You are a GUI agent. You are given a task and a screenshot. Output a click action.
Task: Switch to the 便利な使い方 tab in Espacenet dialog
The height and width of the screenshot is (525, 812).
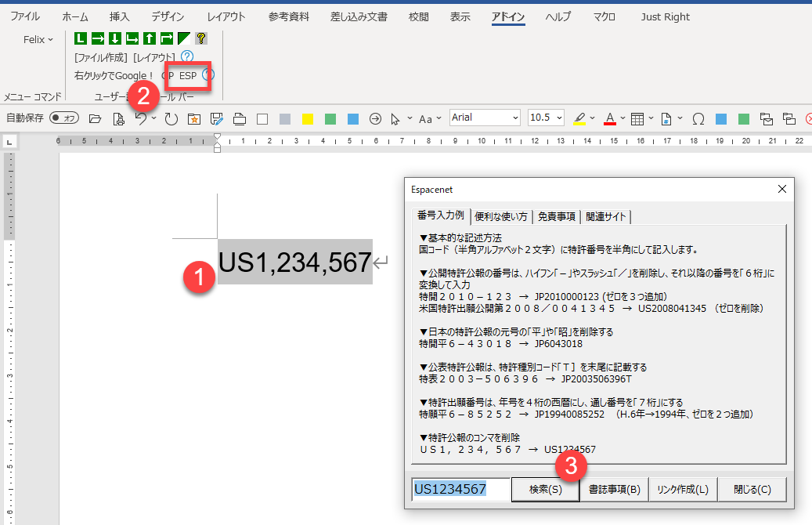tap(501, 216)
